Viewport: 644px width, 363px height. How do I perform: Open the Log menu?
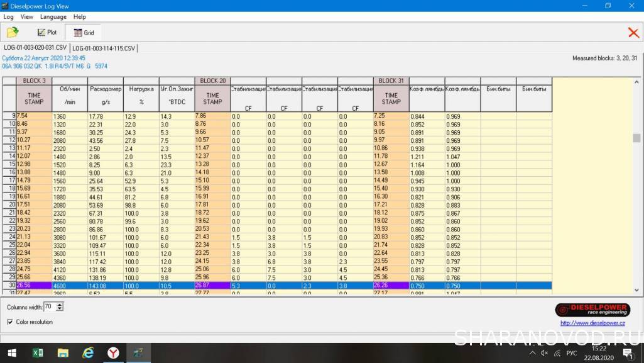point(9,17)
